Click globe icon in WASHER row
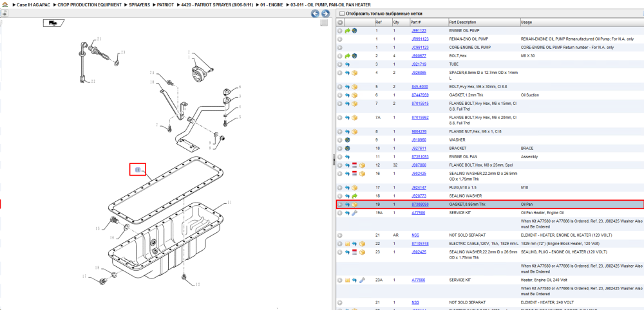The width and height of the screenshot is (644, 310). 348,140
